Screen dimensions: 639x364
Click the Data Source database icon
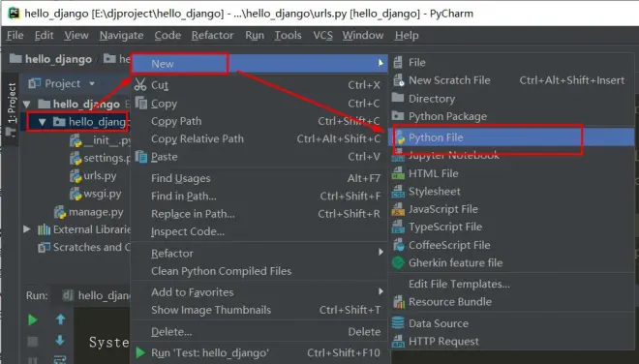pos(398,322)
